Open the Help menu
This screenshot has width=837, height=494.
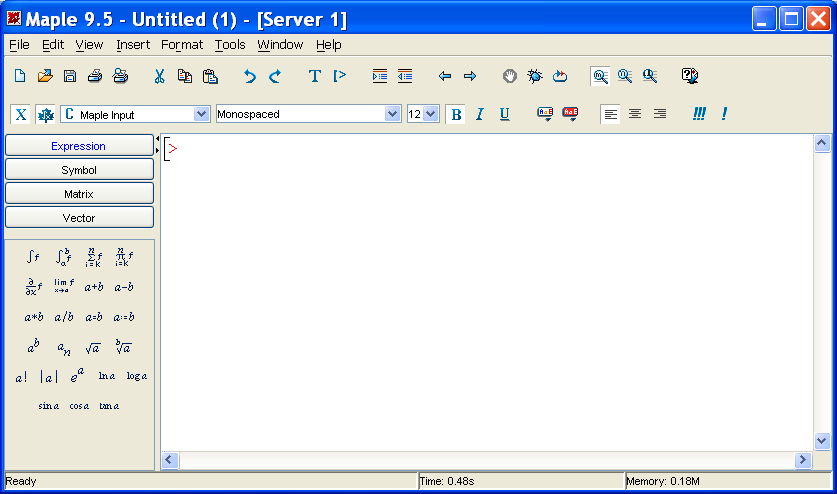[x=328, y=45]
